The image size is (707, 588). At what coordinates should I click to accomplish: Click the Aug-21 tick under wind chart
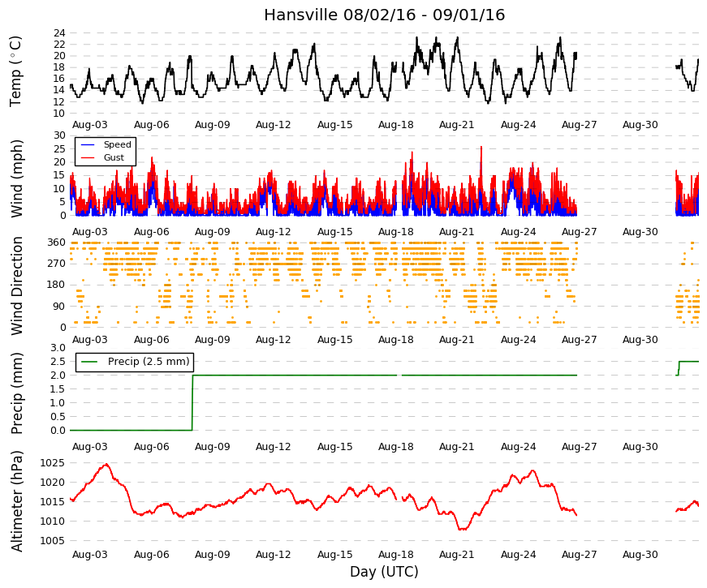(457, 232)
